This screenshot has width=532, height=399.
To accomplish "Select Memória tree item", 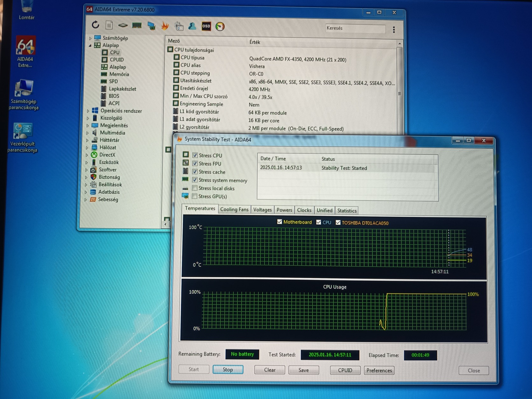I will (x=119, y=74).
